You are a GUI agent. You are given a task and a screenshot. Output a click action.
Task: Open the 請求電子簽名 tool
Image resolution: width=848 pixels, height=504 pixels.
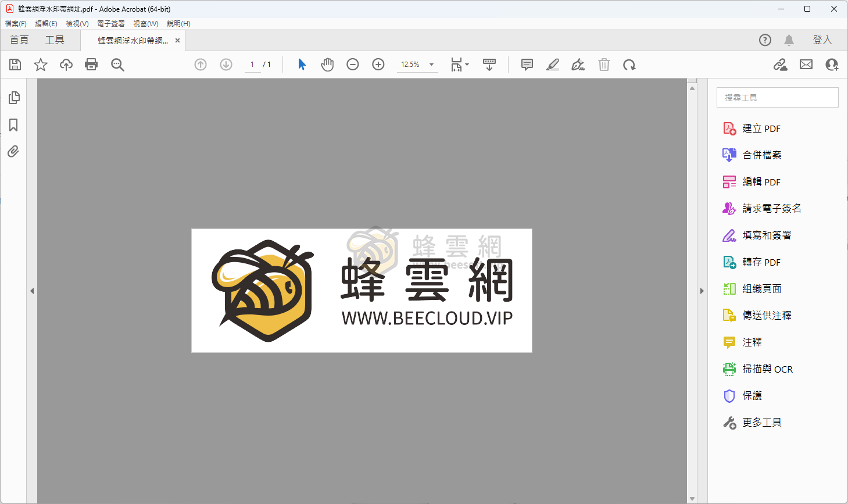[762, 208]
